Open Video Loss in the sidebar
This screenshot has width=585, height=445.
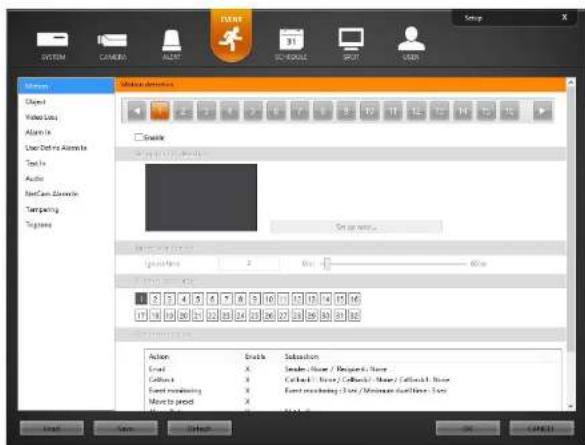(x=41, y=117)
